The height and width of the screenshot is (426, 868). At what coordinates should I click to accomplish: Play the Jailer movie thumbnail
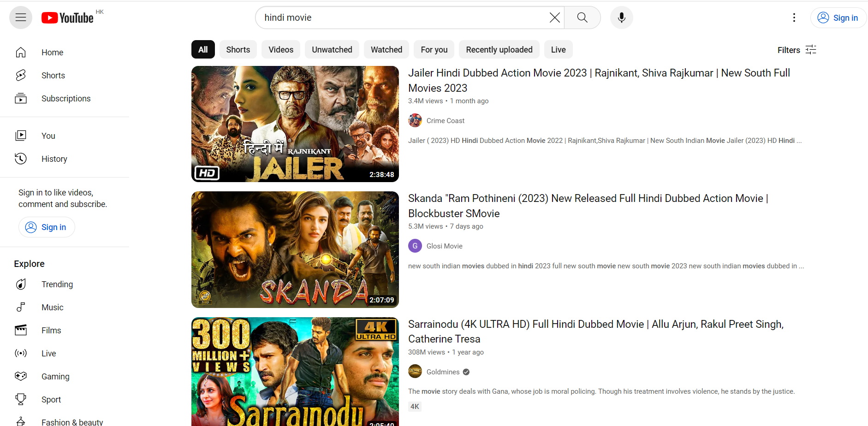(295, 124)
